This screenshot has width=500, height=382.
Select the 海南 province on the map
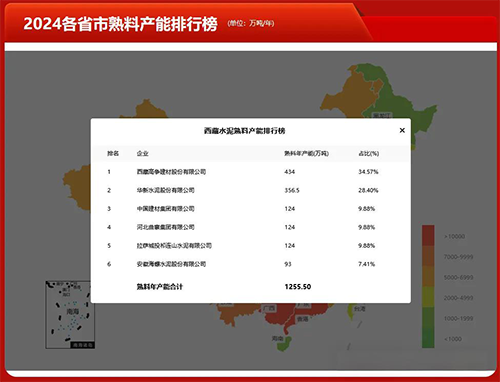click(x=284, y=343)
